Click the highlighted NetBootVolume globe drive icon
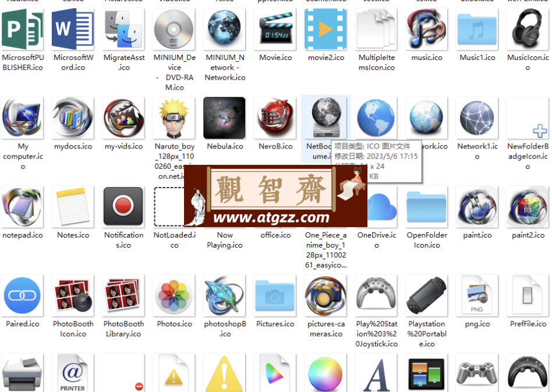The height and width of the screenshot is (392, 552). (x=325, y=118)
